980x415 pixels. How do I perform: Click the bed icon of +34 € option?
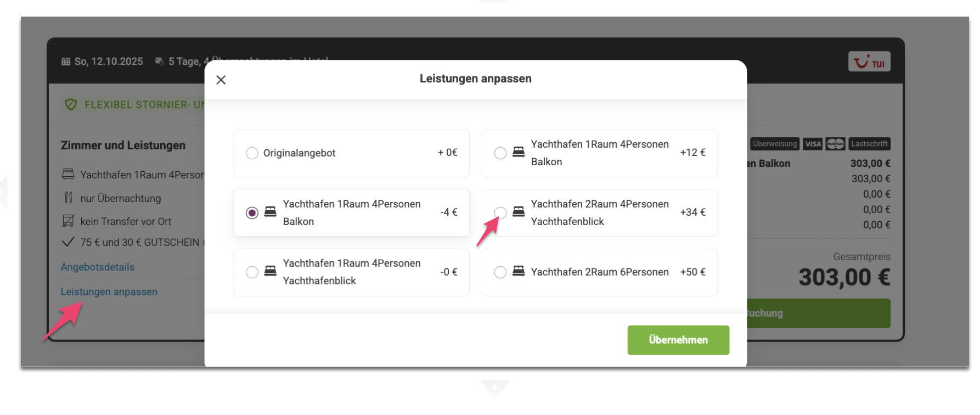(x=519, y=211)
